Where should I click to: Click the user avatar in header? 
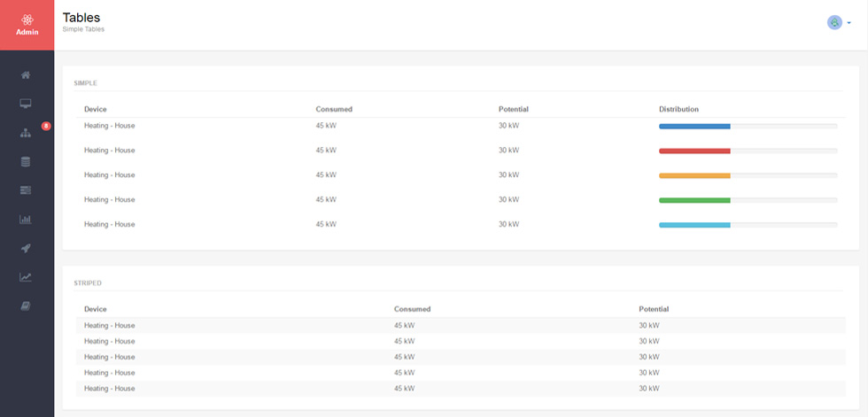tap(834, 23)
